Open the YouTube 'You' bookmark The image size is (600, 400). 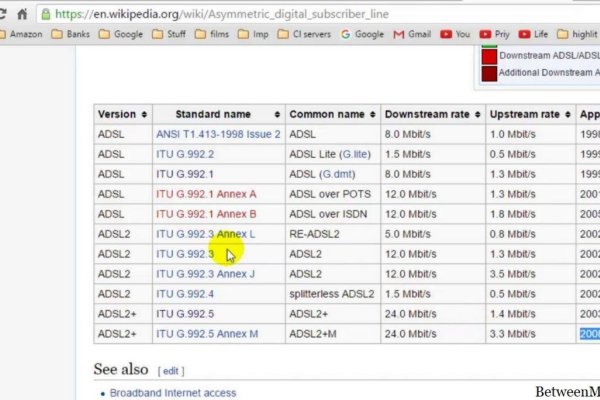[x=455, y=34]
